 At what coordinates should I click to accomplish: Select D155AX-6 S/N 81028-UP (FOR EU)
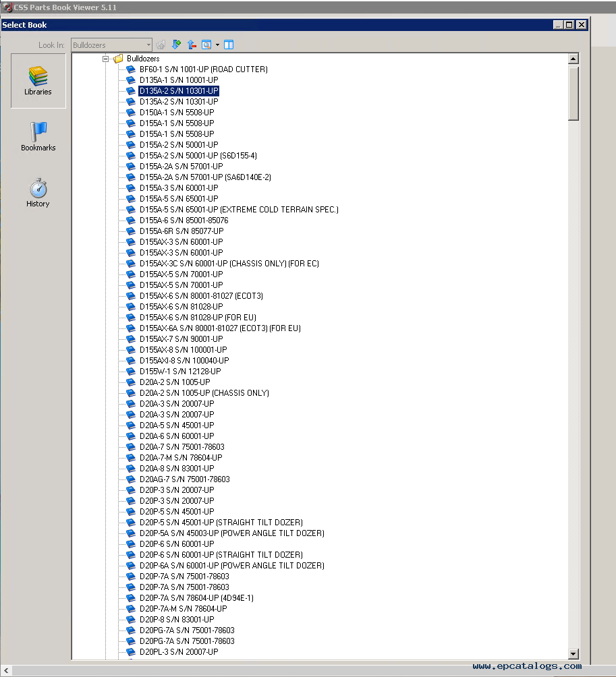tap(198, 318)
